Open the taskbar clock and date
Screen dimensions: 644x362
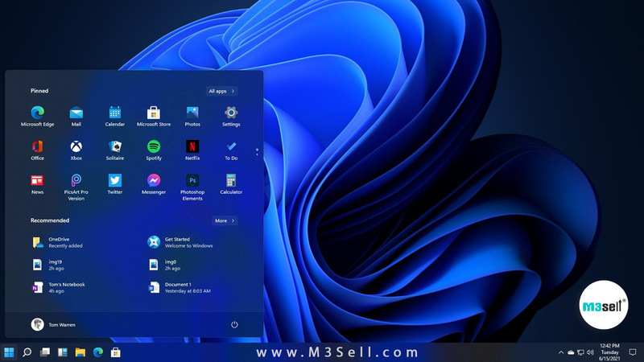[609, 352]
